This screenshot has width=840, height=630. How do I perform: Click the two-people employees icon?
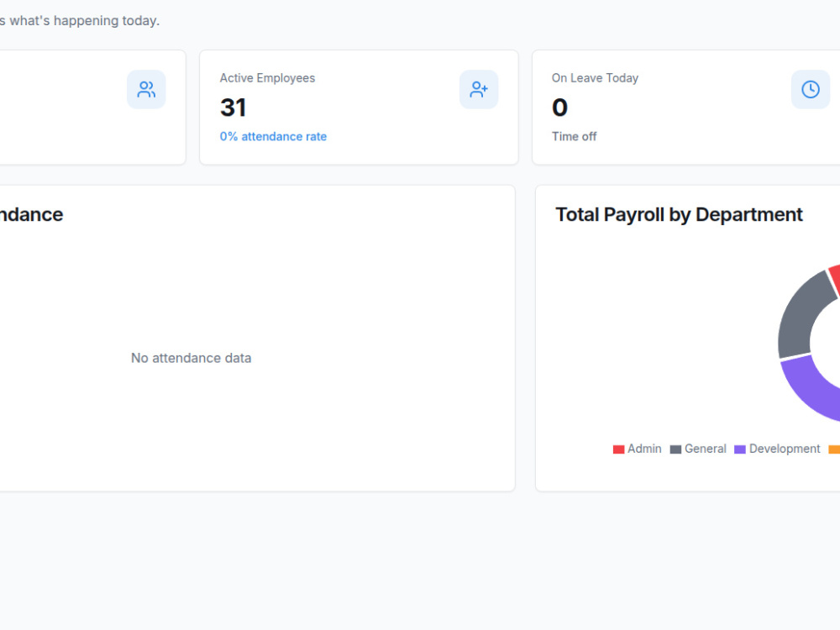point(146,90)
